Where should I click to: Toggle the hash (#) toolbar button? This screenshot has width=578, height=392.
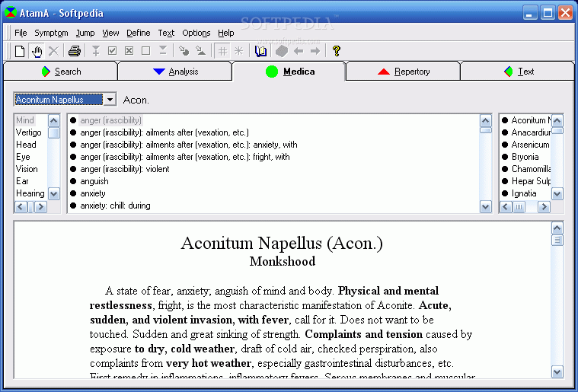coord(222,51)
